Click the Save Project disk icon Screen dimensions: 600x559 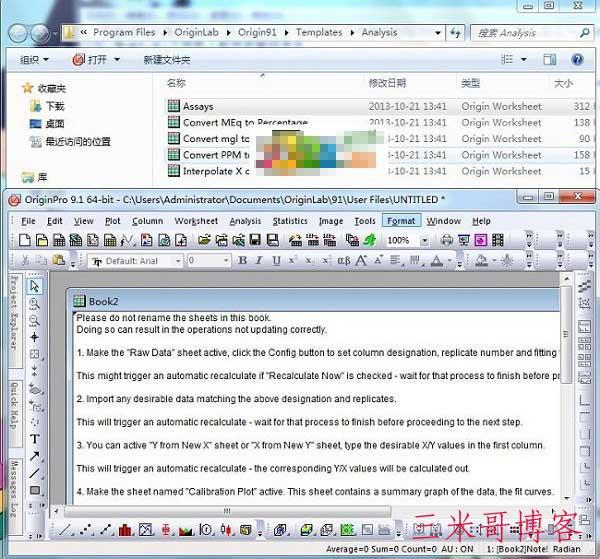click(x=255, y=240)
